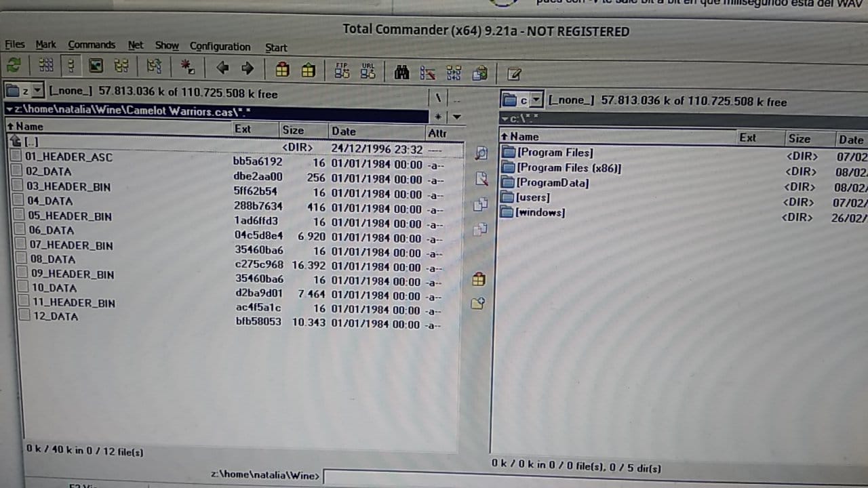Switch to thumbnail view icon
Image resolution: width=868 pixels, height=488 pixels.
click(96, 66)
